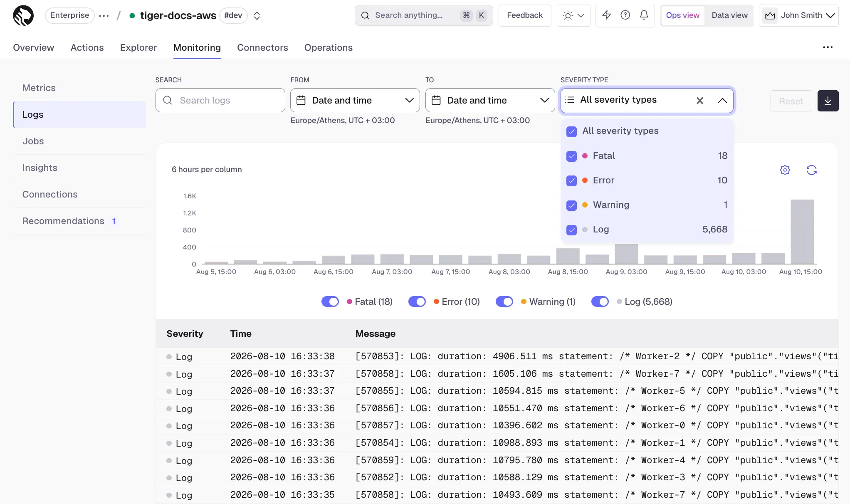This screenshot has height=504, width=850.
Task: Select Logs in the sidebar
Action: pos(79,114)
